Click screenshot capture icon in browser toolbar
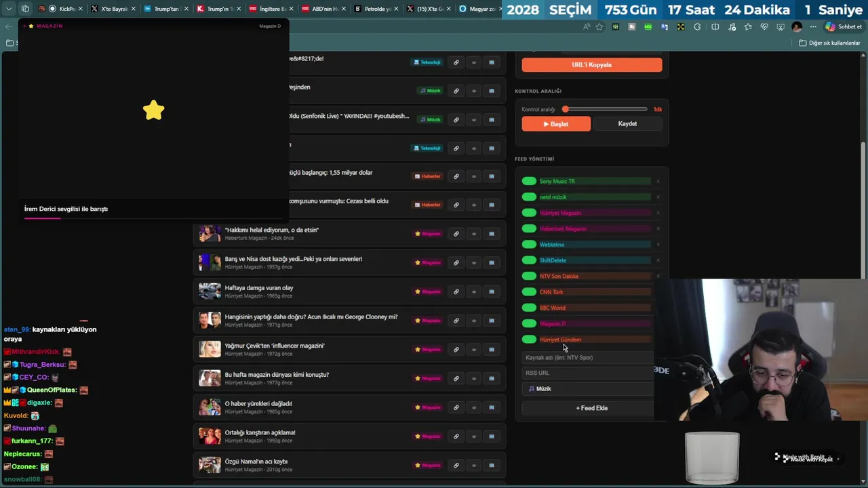Screen dimensions: 868x488 [781, 27]
